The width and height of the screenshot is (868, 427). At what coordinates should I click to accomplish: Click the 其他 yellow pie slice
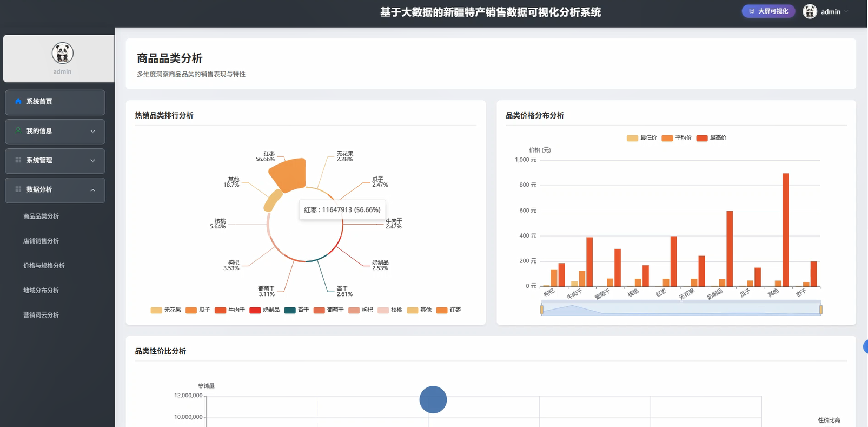pyautogui.click(x=273, y=200)
